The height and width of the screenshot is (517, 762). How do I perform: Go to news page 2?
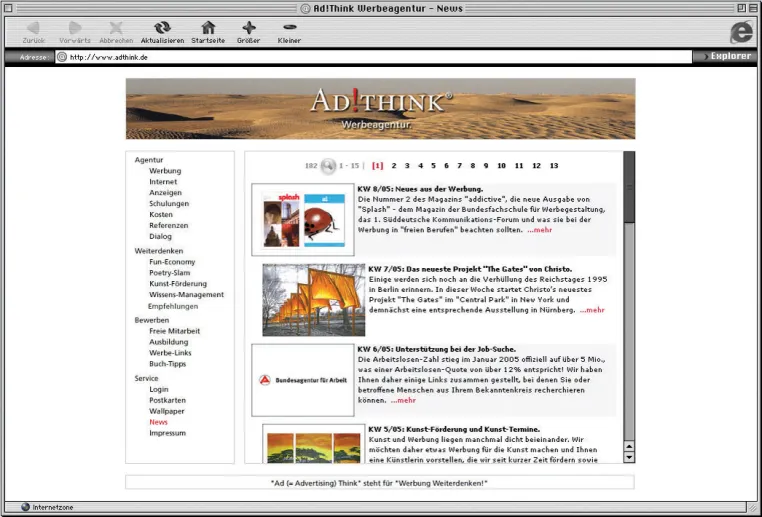(x=394, y=166)
